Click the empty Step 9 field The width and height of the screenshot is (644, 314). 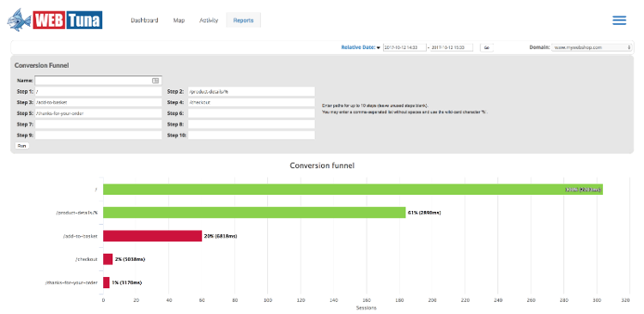98,135
